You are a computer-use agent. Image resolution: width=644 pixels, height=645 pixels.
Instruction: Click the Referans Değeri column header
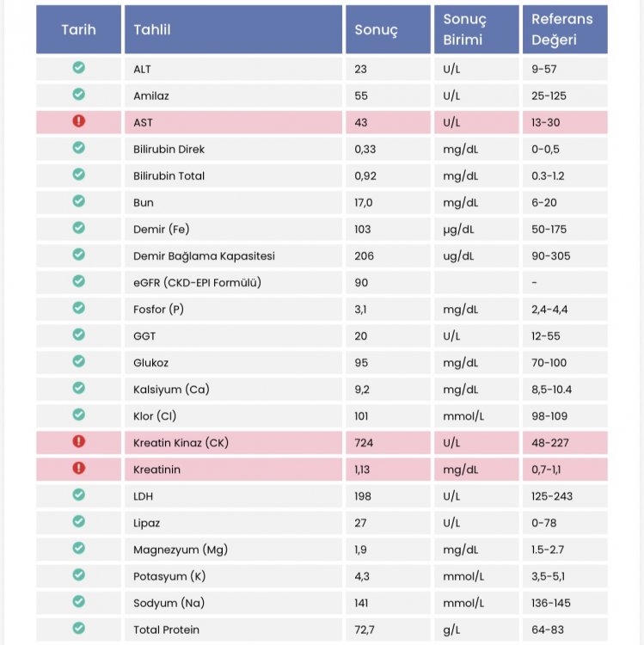pyautogui.click(x=564, y=29)
